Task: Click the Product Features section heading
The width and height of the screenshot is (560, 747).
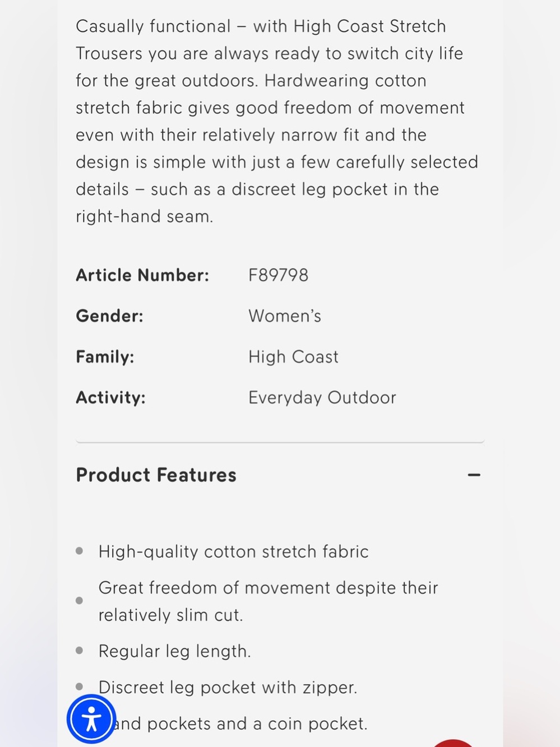Action: (156, 475)
